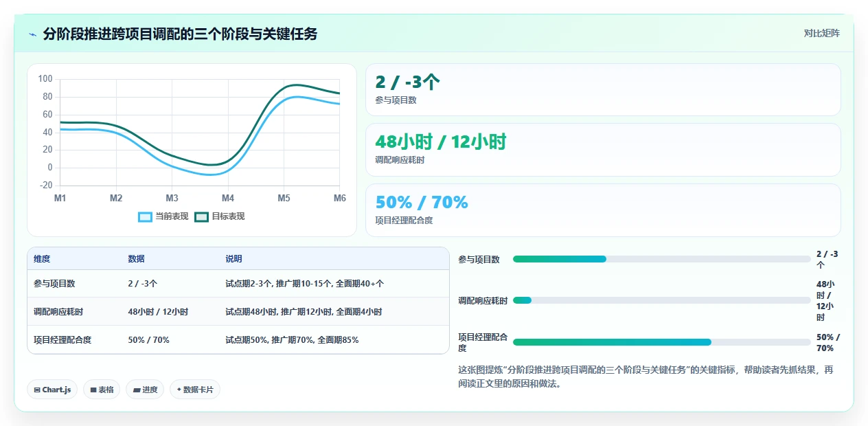Click the 参与项目数 table row label
Viewport: 868px width, 426px height.
pos(54,283)
